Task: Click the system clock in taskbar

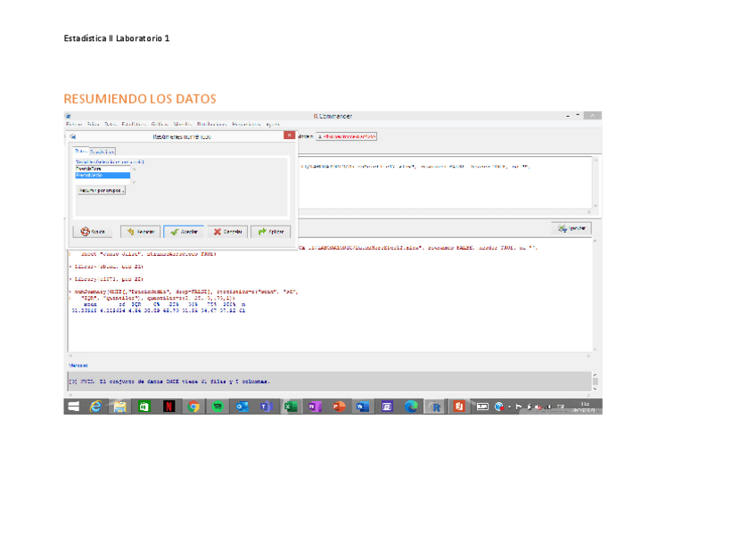Action: pyautogui.click(x=585, y=407)
